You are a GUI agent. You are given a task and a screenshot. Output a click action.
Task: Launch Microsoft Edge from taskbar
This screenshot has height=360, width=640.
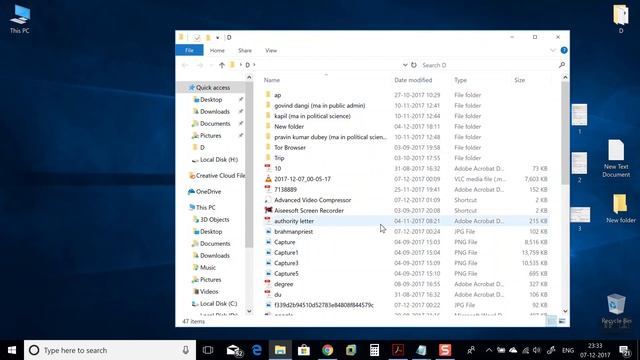pos(257,350)
